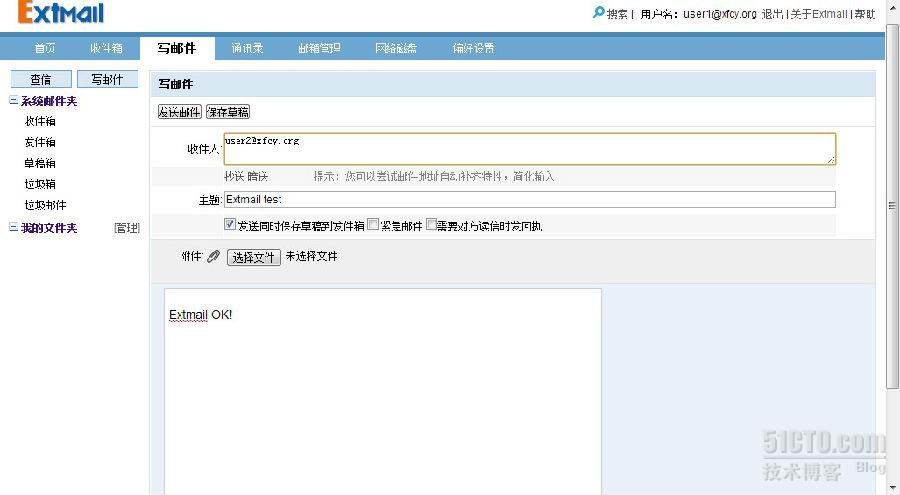The height and width of the screenshot is (495, 900).
Task: Click the recipient field with user2@xfcy.org
Action: [x=530, y=149]
